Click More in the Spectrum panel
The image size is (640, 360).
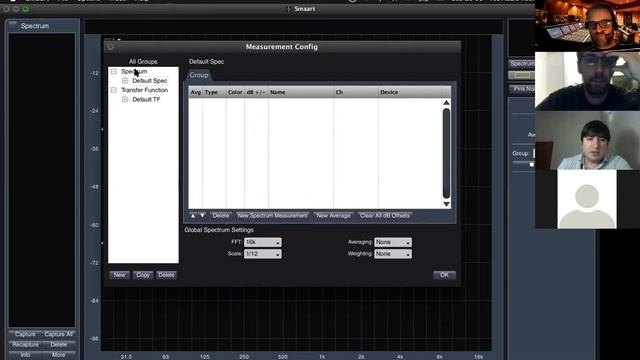click(58, 355)
